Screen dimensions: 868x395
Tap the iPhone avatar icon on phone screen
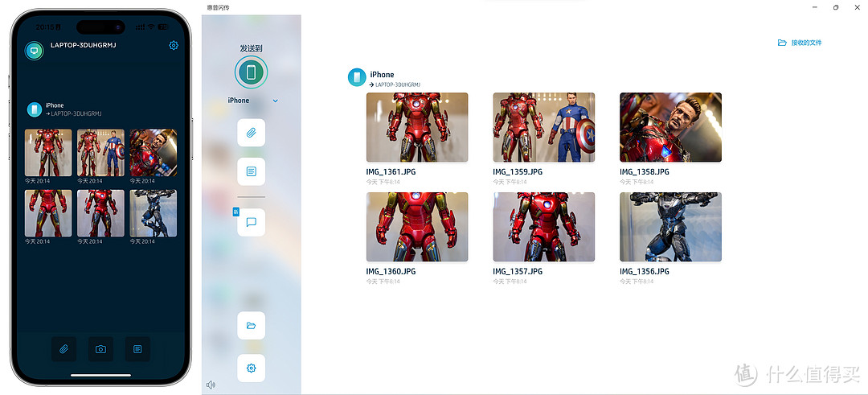35,109
